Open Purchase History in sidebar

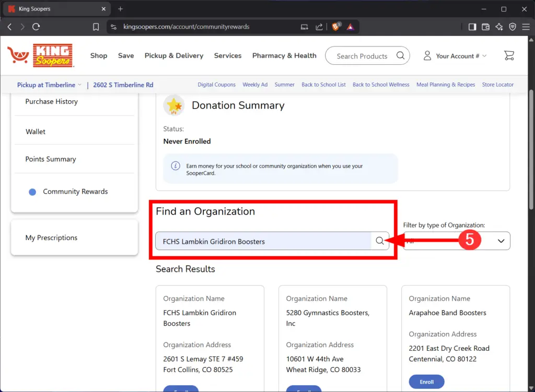click(52, 102)
